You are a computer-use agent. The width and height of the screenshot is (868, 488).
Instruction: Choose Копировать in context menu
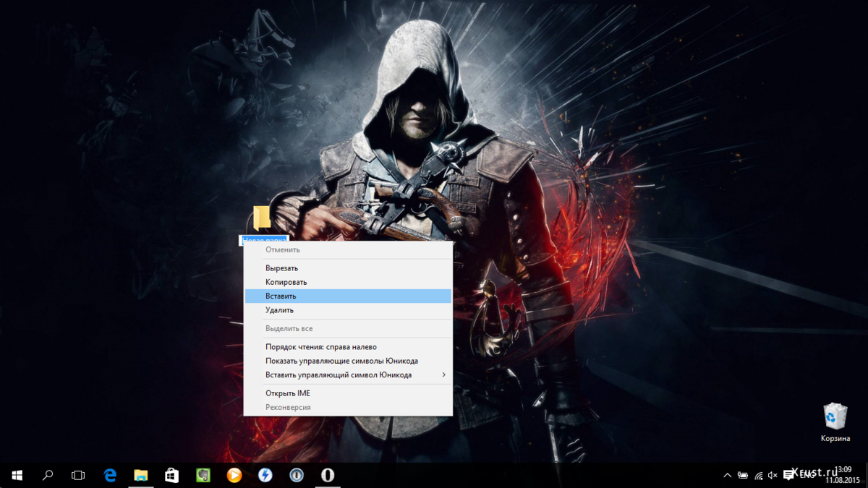point(348,282)
